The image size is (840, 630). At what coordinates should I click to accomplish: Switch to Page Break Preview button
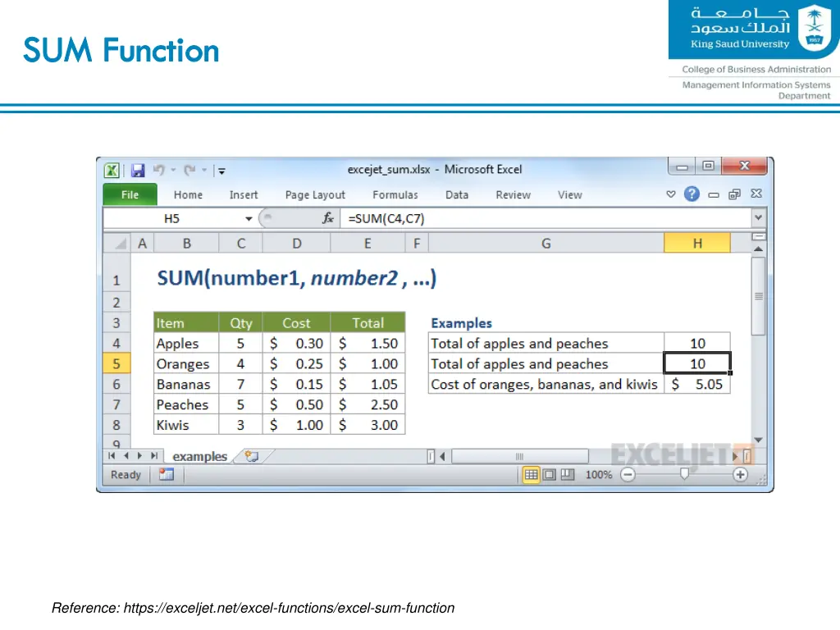click(568, 475)
